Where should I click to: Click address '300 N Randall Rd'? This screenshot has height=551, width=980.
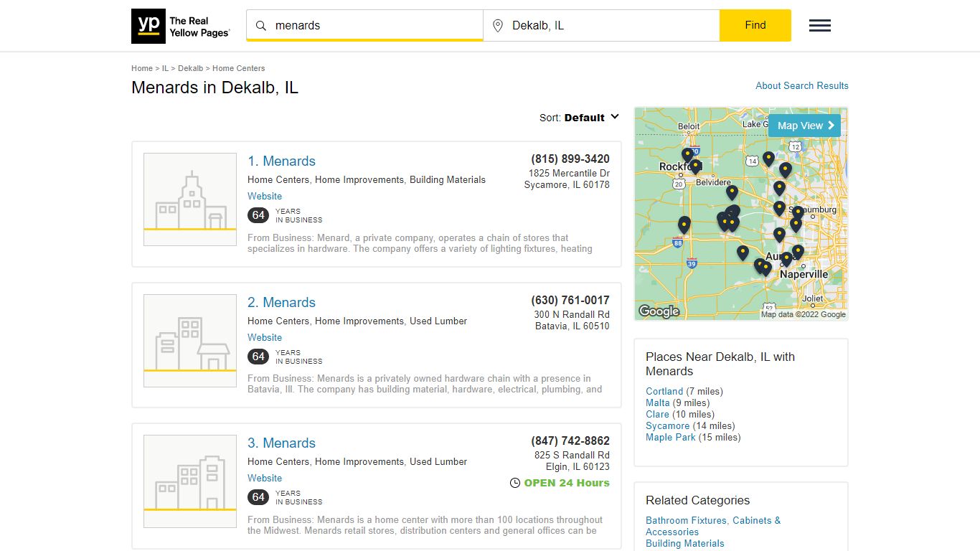[x=572, y=314]
